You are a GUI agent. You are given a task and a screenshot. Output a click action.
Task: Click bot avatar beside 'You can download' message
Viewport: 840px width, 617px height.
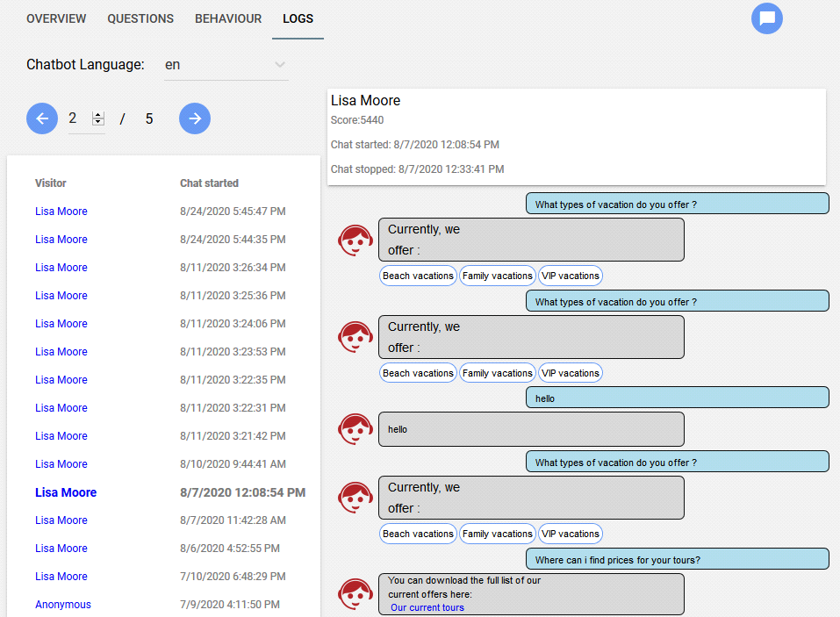coord(355,594)
